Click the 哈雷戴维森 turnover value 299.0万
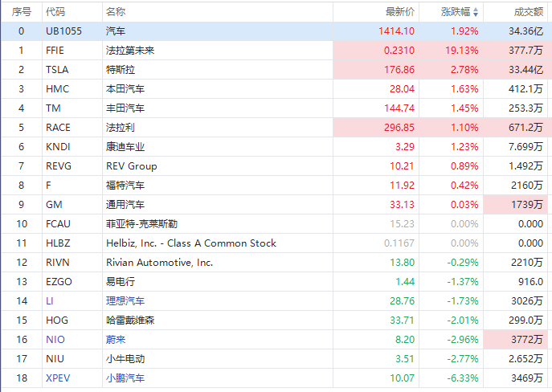The image size is (552, 392). click(x=527, y=320)
